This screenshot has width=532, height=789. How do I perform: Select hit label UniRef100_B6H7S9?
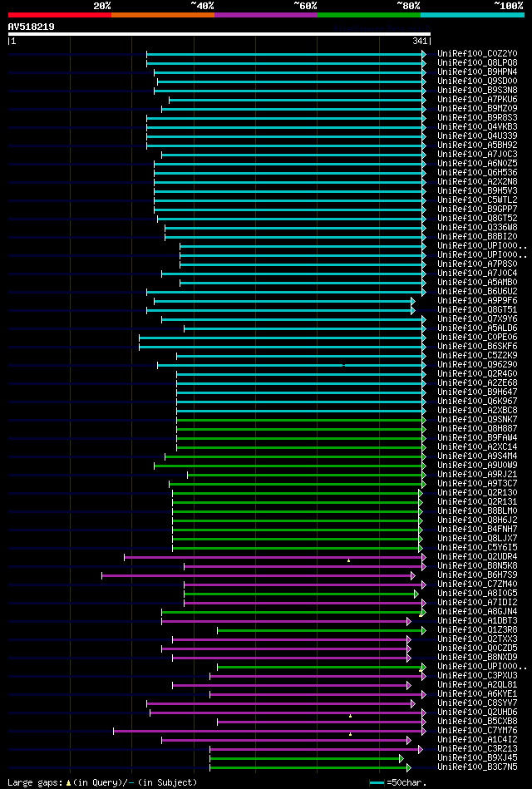pyautogui.click(x=477, y=574)
